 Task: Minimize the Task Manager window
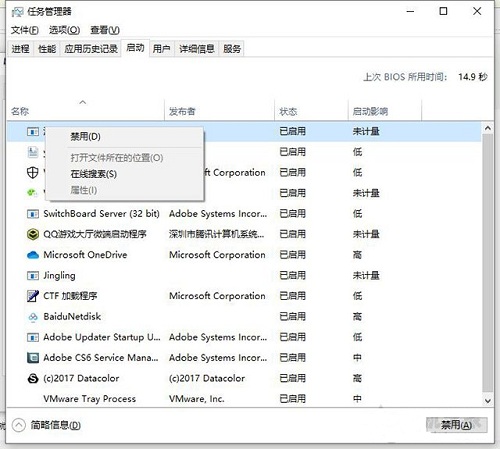[x=410, y=11]
